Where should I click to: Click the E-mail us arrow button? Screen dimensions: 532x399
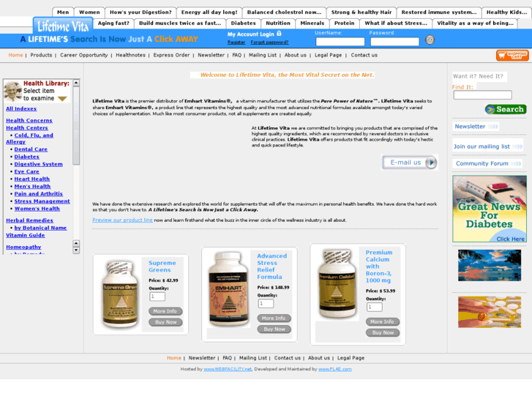coord(431,163)
